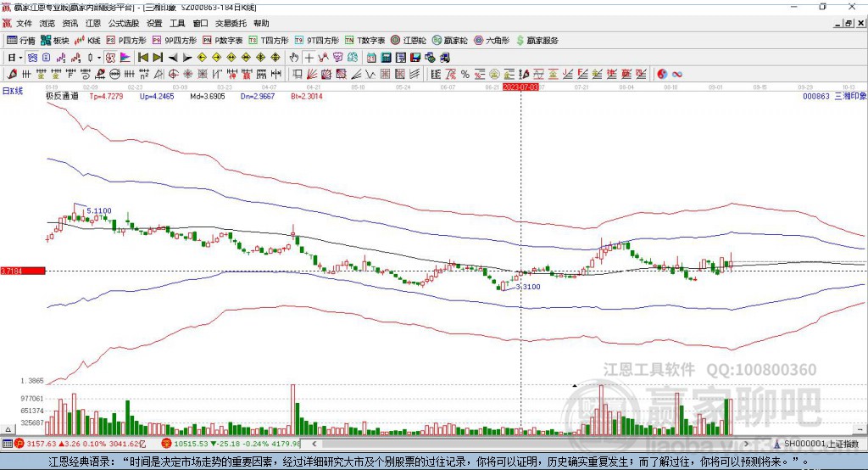
Task: Open the 9T四方形 tool
Action: [x=317, y=41]
